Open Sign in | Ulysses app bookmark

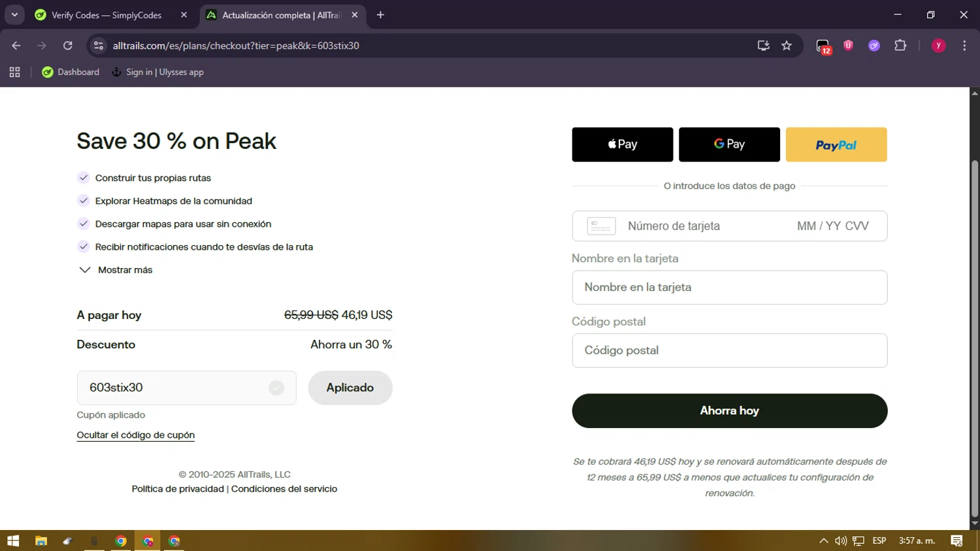(157, 73)
